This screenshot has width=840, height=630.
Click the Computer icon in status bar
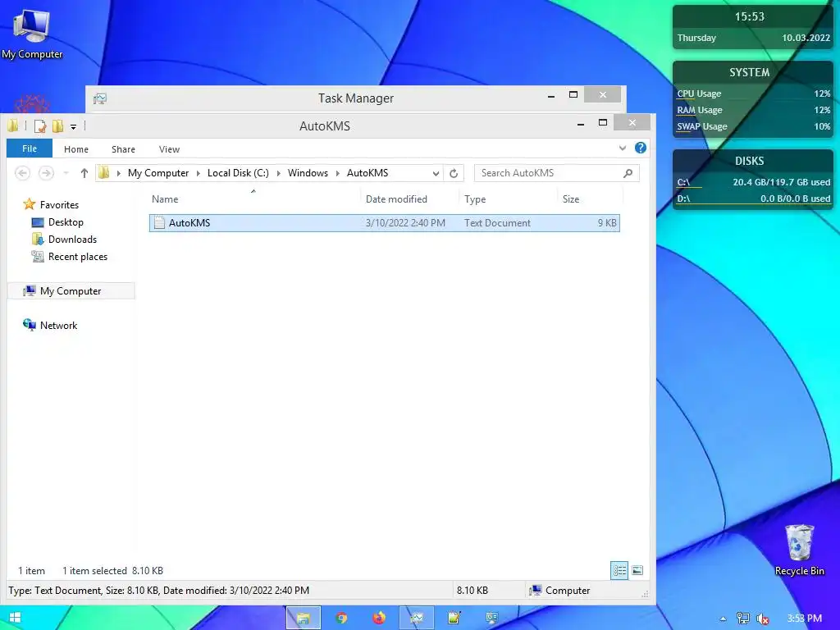point(536,591)
